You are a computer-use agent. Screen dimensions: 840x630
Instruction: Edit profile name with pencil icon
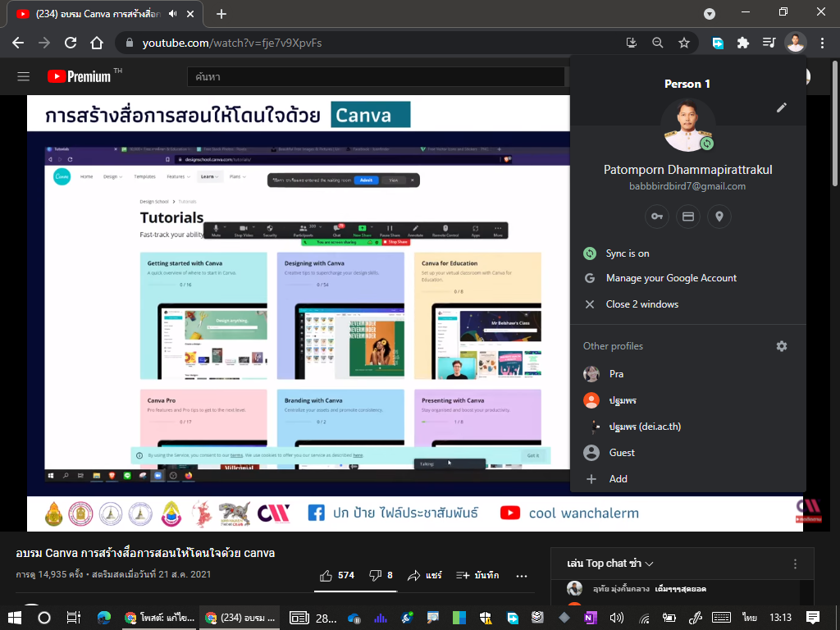pos(782,107)
